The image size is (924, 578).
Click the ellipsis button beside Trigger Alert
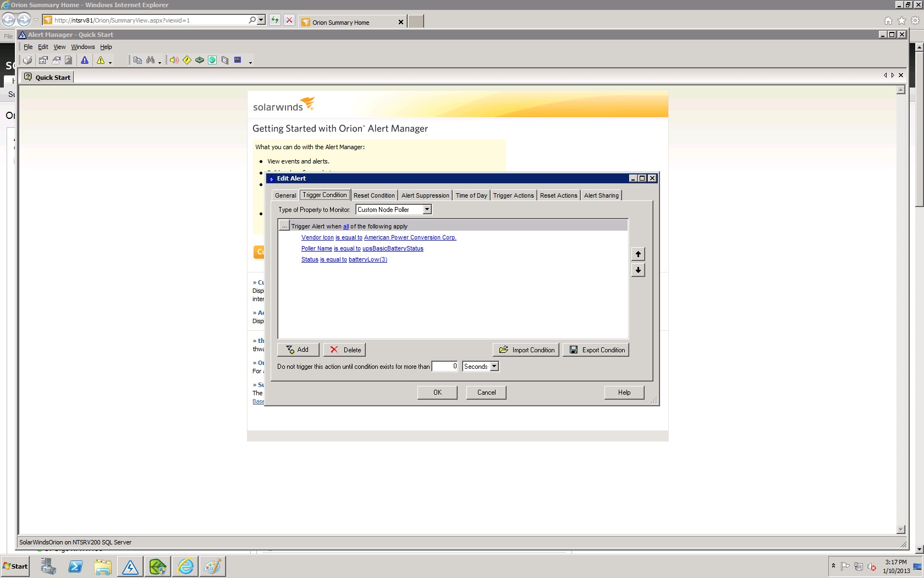click(x=284, y=226)
